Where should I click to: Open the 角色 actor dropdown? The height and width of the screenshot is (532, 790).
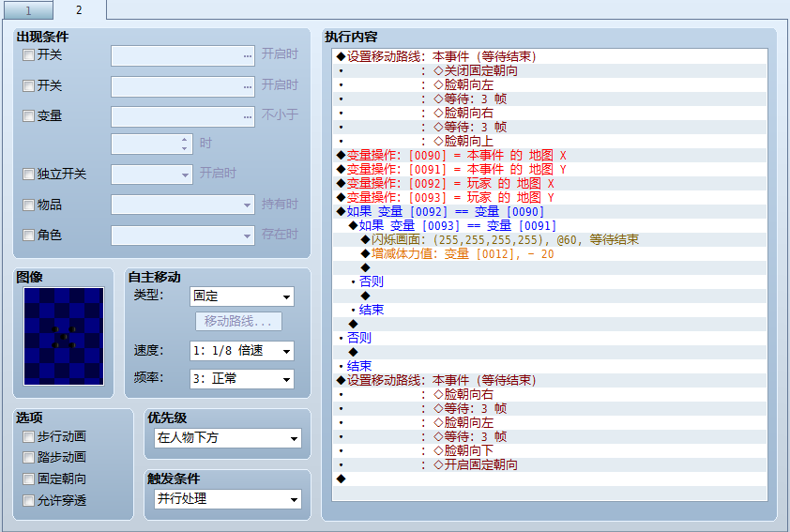pyautogui.click(x=183, y=236)
